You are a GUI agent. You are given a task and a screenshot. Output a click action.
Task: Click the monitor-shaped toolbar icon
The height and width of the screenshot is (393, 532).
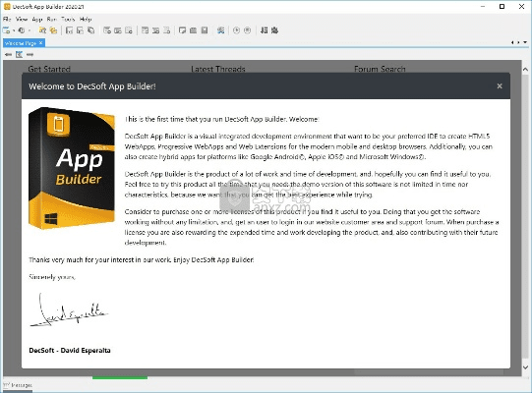183,30
